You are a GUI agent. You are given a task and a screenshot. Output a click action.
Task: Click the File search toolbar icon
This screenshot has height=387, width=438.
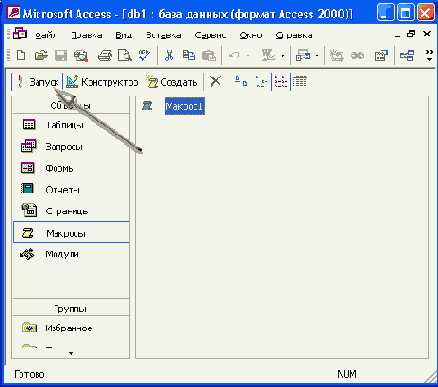tap(81, 56)
